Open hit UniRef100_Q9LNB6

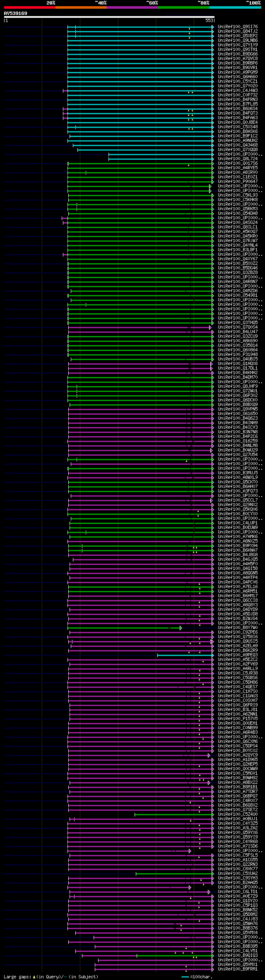tap(238, 40)
